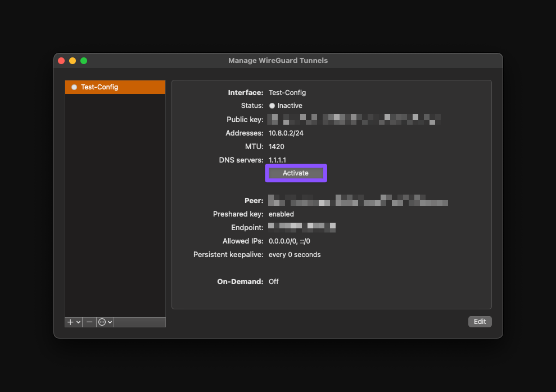Expand chevron beside the ellipsis icon
The image size is (556, 392).
pyautogui.click(x=110, y=322)
